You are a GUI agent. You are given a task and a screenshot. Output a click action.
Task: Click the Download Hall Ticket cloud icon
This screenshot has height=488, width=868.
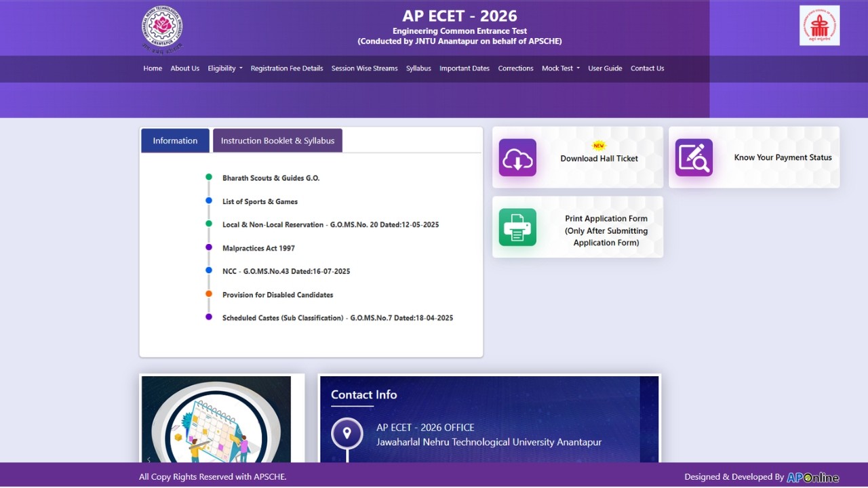(517, 157)
